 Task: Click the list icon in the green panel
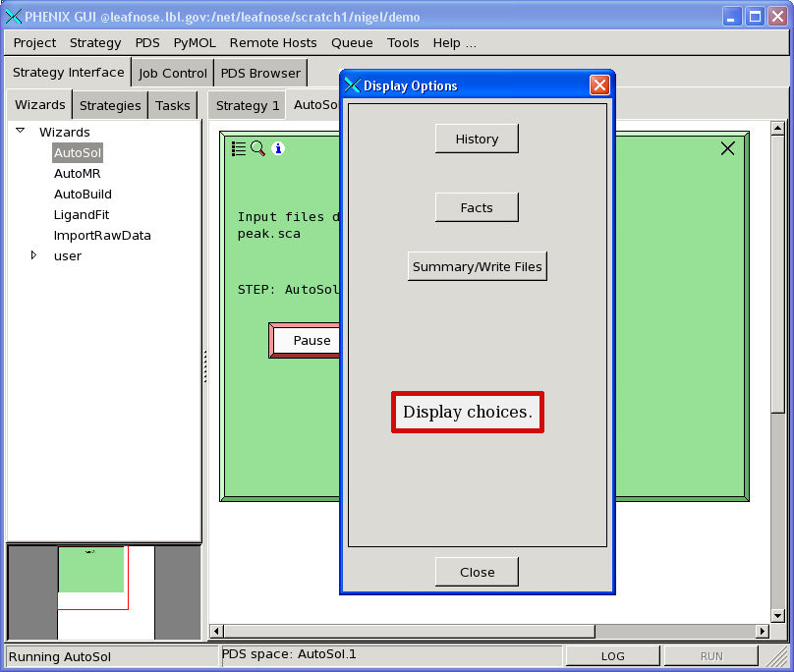239,148
